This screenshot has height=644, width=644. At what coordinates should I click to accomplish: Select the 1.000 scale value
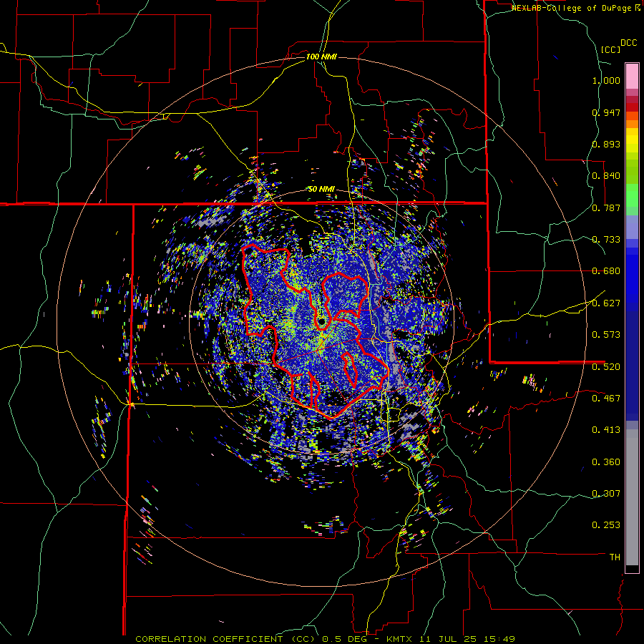tap(606, 80)
